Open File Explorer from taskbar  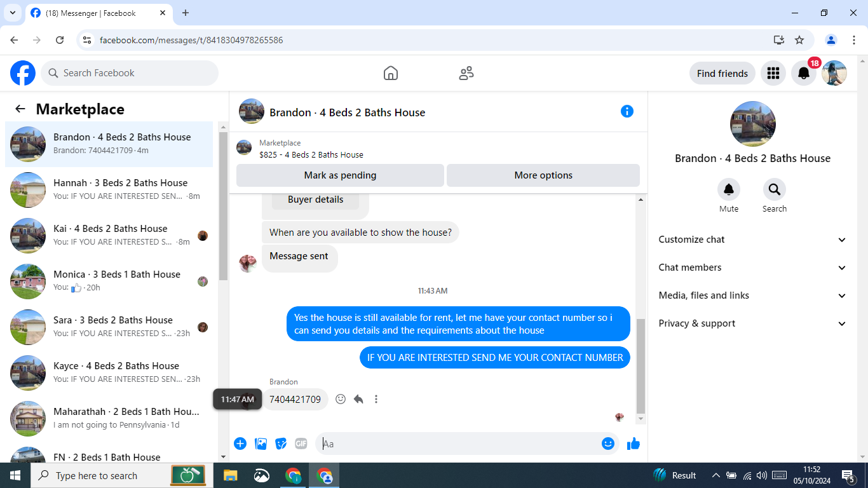230,475
